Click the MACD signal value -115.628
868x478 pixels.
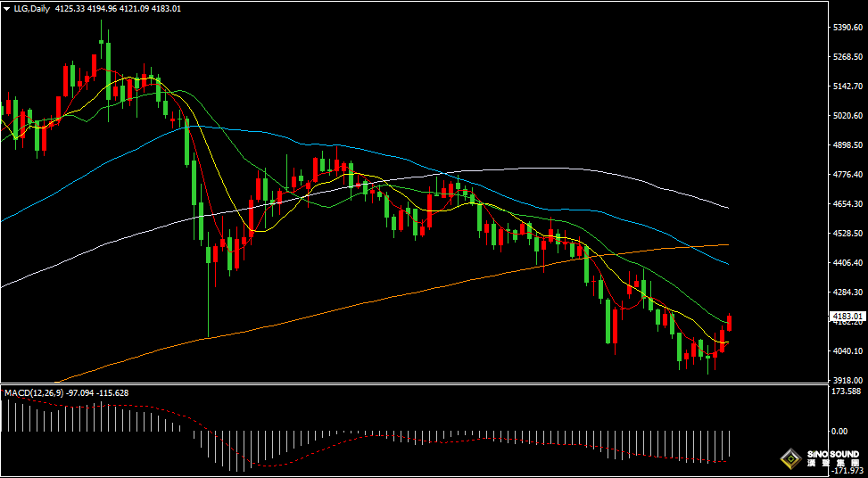pos(112,392)
